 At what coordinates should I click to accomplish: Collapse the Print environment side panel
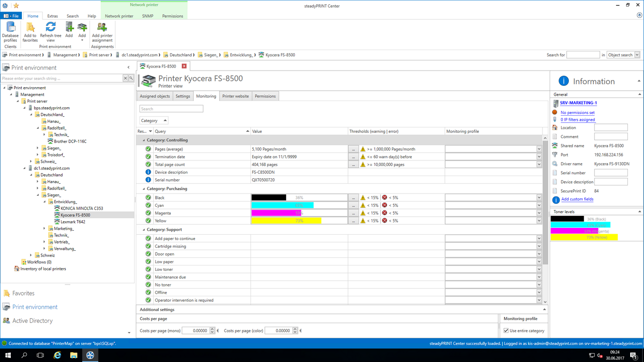pos(129,67)
